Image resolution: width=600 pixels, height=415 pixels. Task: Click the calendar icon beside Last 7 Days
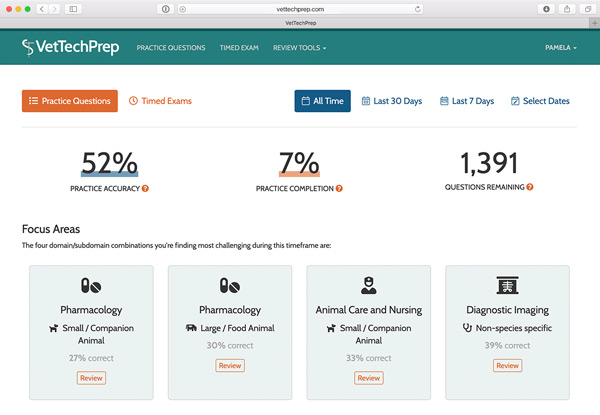(x=444, y=101)
